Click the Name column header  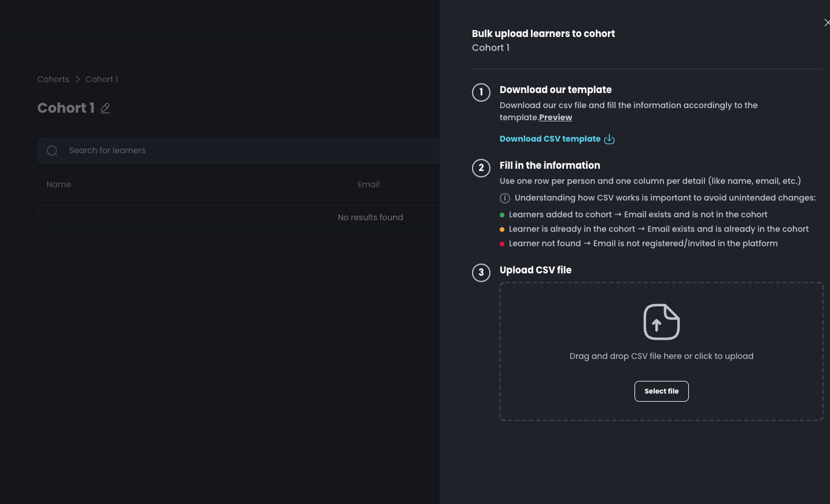58,184
